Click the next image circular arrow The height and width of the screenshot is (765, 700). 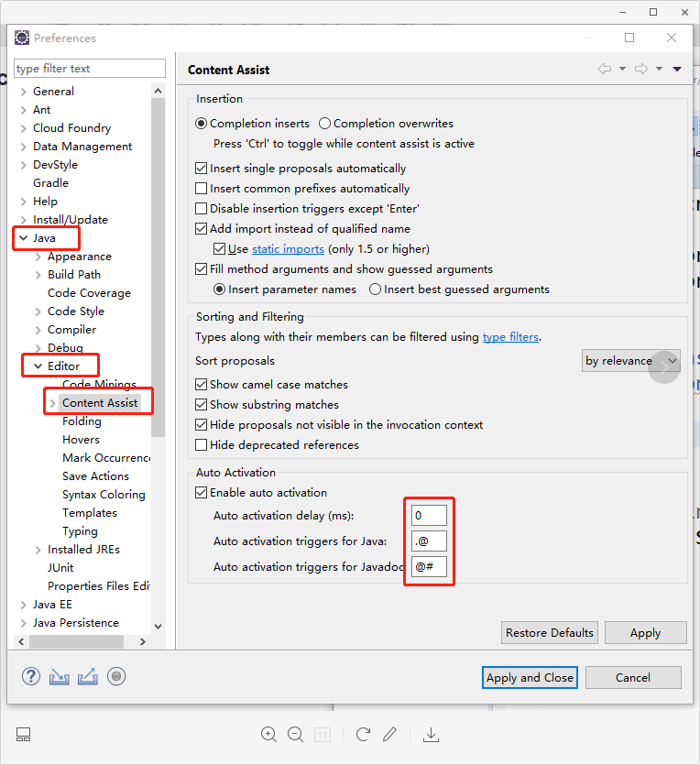click(x=664, y=366)
